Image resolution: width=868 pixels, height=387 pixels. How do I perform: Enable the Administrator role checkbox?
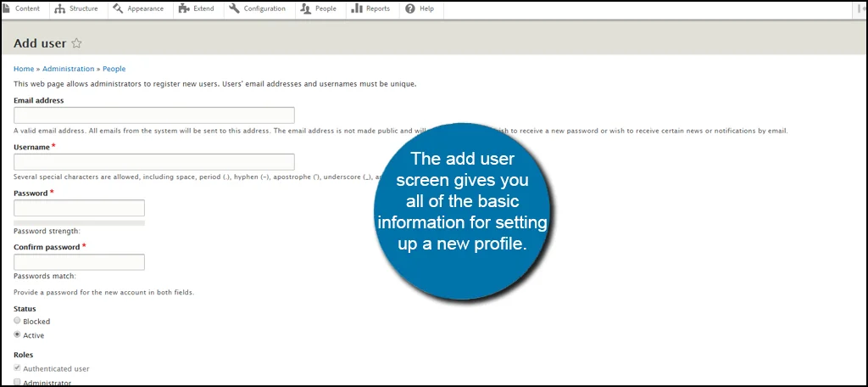(17, 382)
